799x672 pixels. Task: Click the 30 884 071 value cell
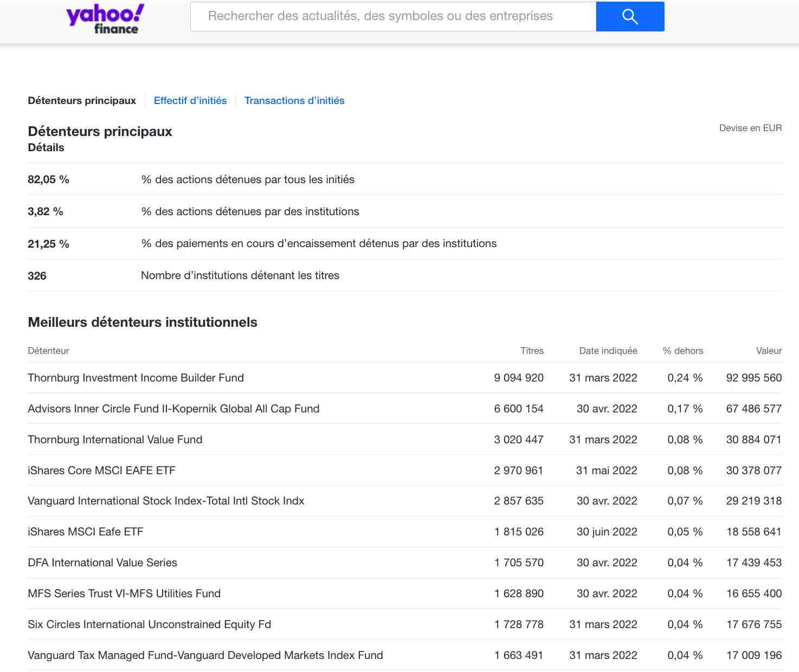(754, 440)
